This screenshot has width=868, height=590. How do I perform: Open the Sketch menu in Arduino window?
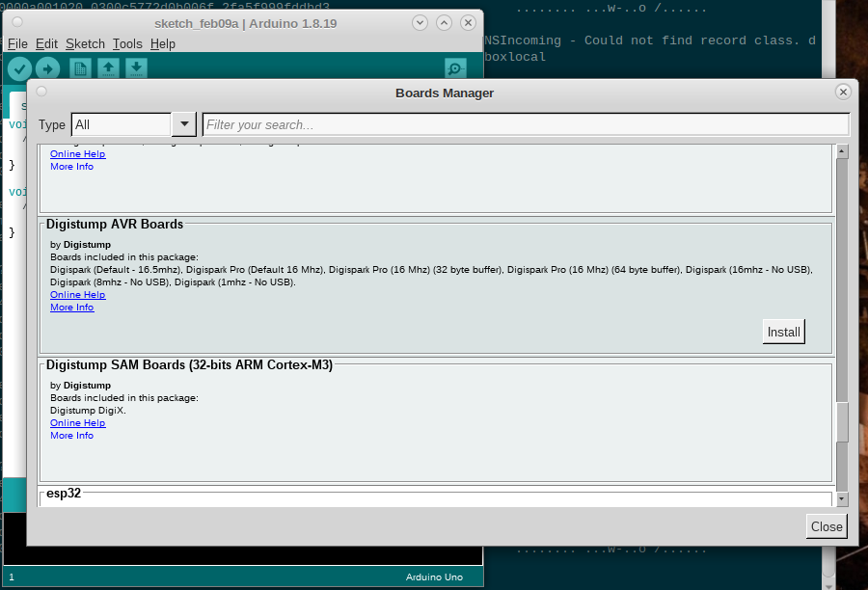click(85, 43)
